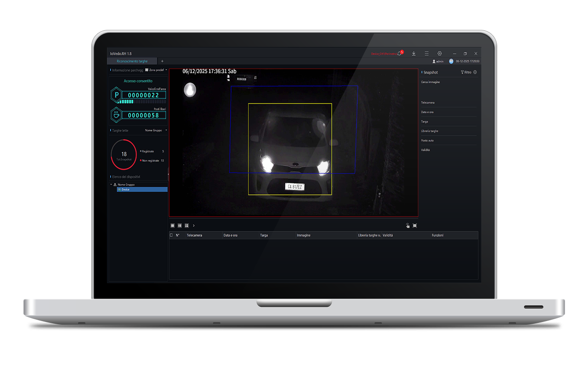The width and height of the screenshot is (588, 368).
Task: Click the snapshot capture frame icon
Action: (415, 225)
